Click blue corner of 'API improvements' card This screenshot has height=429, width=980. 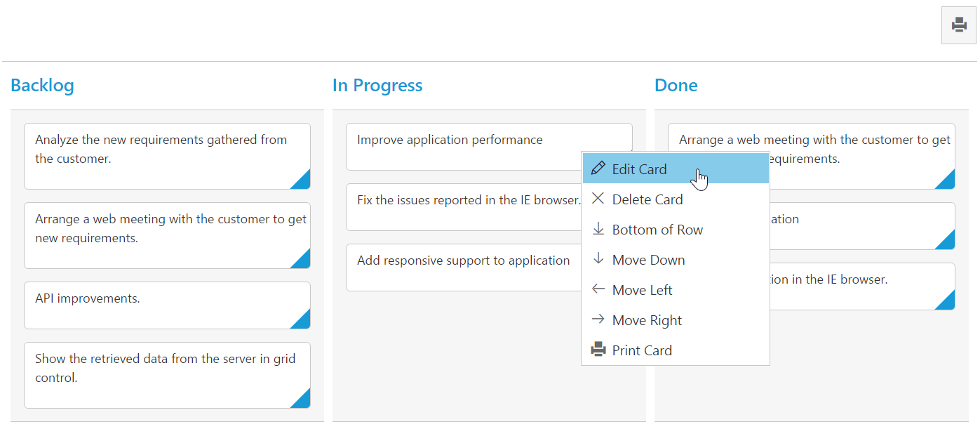303,322
